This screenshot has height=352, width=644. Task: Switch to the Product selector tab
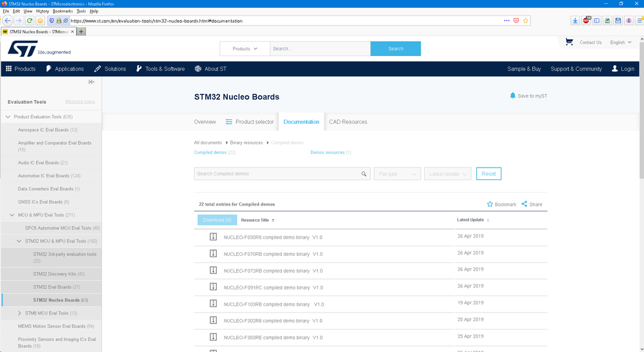coord(250,122)
